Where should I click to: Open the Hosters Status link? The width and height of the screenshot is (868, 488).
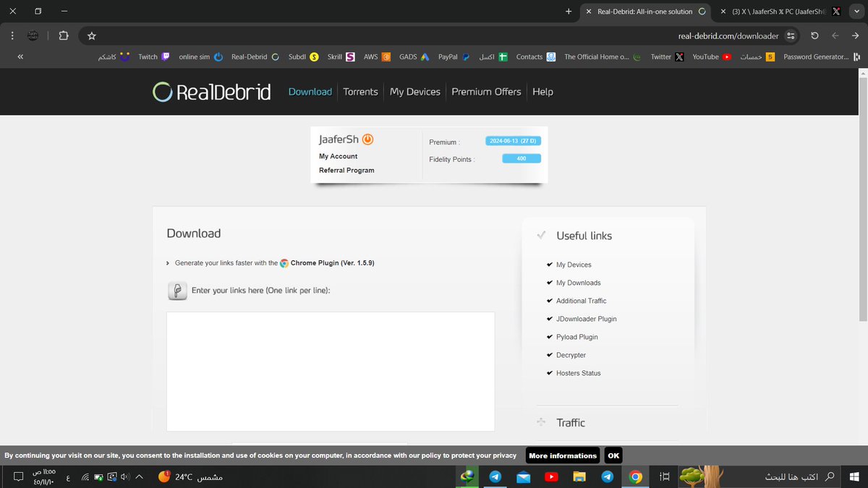pyautogui.click(x=579, y=373)
